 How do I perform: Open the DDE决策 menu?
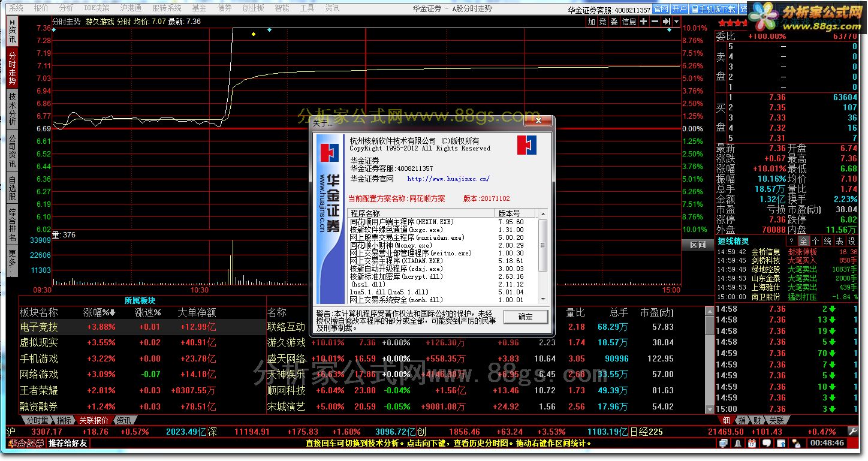click(x=96, y=8)
